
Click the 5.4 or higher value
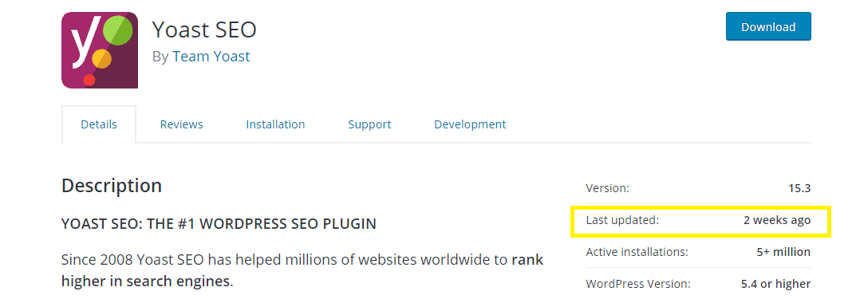coord(775,284)
